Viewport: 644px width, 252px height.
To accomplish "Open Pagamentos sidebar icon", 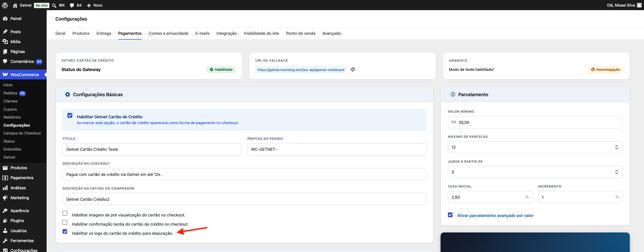I will (x=5, y=178).
